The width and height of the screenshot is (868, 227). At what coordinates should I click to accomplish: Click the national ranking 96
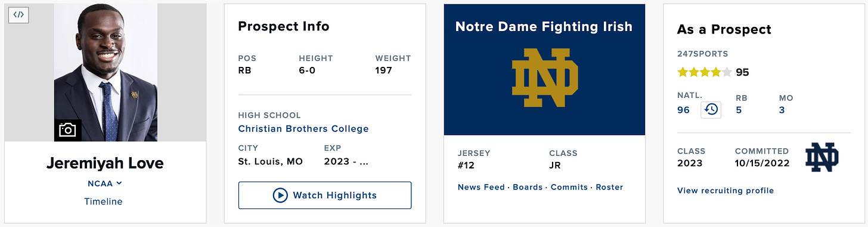click(x=684, y=110)
